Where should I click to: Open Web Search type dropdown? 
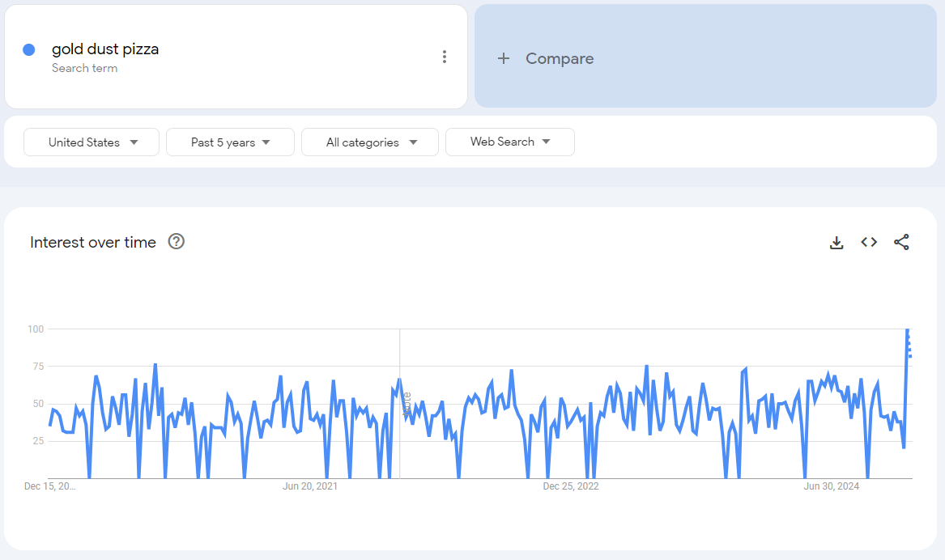point(510,142)
